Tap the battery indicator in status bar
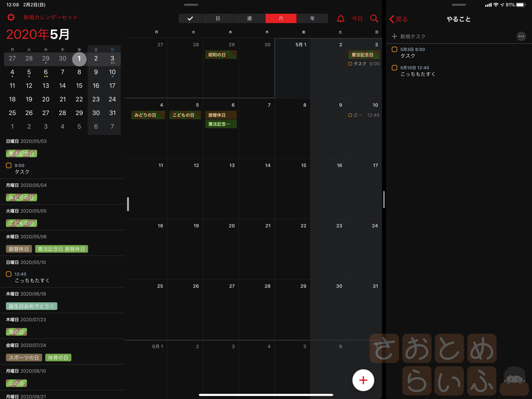This screenshot has width=532, height=399. pos(520,5)
